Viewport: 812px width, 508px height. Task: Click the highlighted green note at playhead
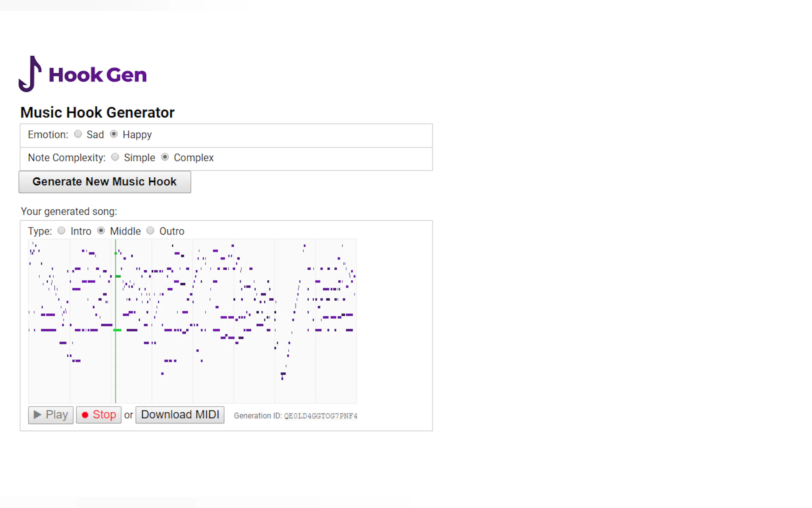pyautogui.click(x=117, y=330)
